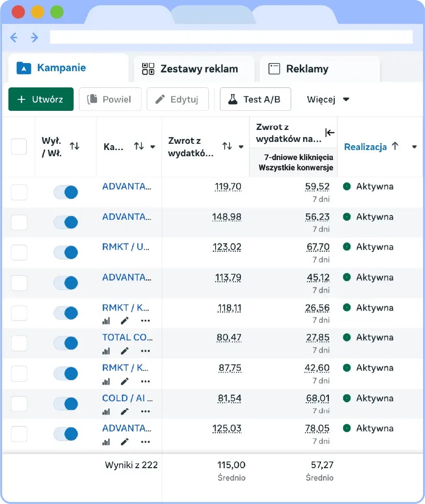Viewport: 425px width, 504px height.
Task: Open the Test A/B button
Action: coord(255,99)
